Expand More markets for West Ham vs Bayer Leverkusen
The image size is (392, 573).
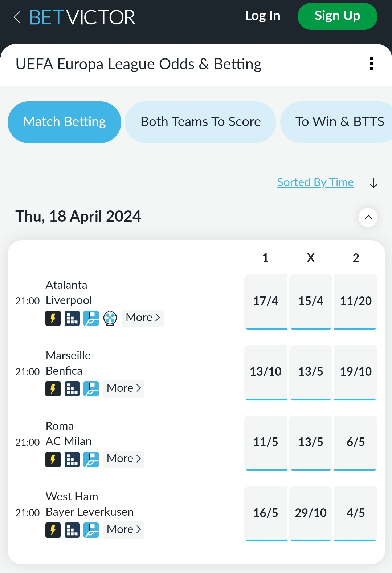point(123,530)
